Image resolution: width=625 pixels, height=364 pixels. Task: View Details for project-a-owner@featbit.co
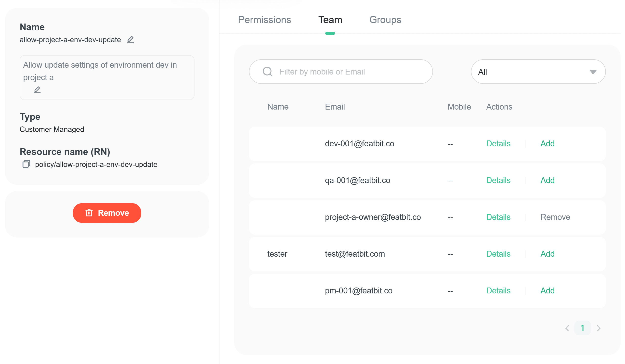click(499, 217)
